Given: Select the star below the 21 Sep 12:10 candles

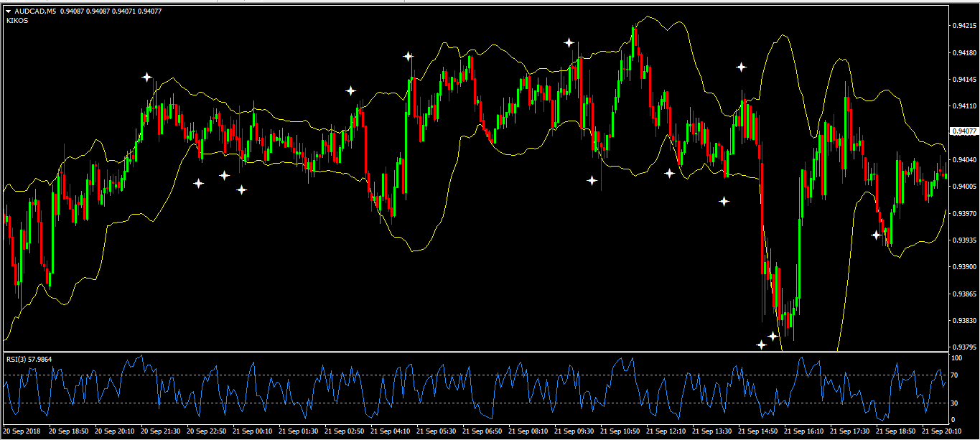Looking at the screenshot, I should 669,173.
